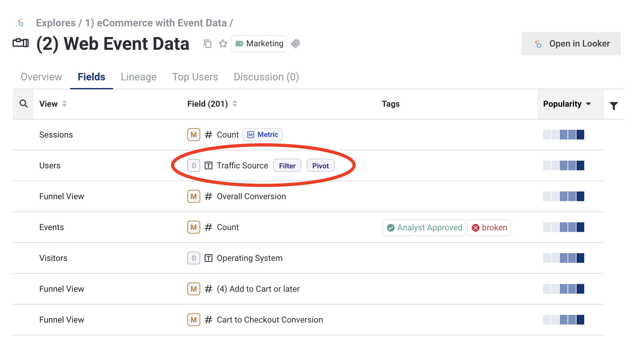Click the dimension badge on Traffic Source

pos(193,165)
